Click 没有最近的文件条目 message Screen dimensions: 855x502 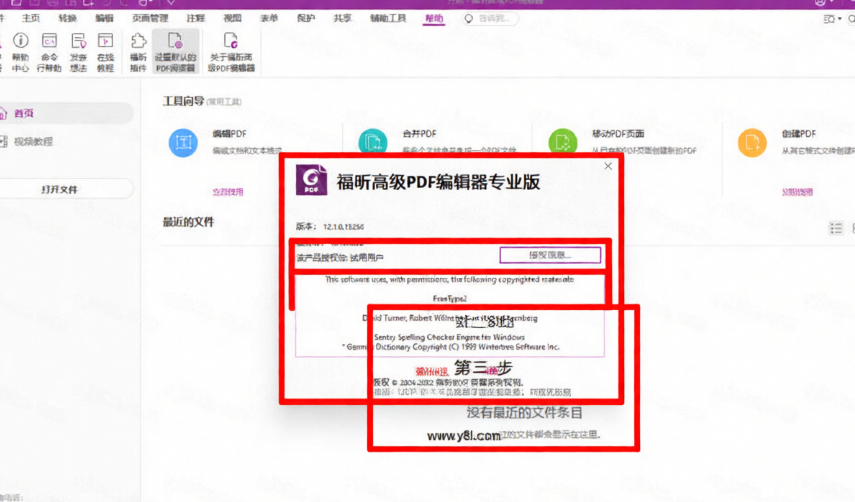pos(524,413)
